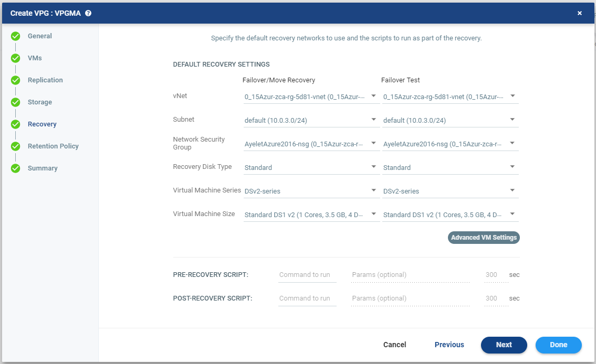The image size is (596, 364).
Task: Click the green checkmark beside Replication
Action: [16, 80]
